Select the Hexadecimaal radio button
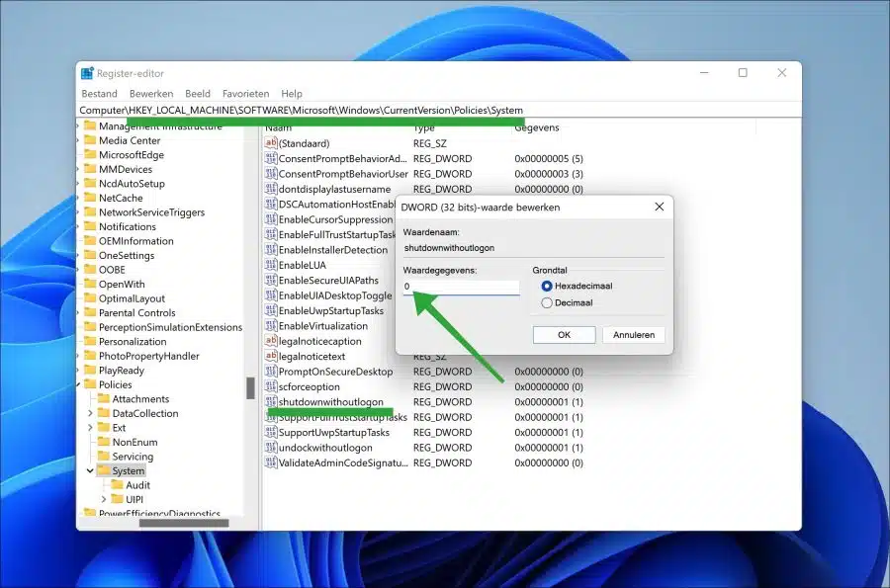 [x=547, y=286]
